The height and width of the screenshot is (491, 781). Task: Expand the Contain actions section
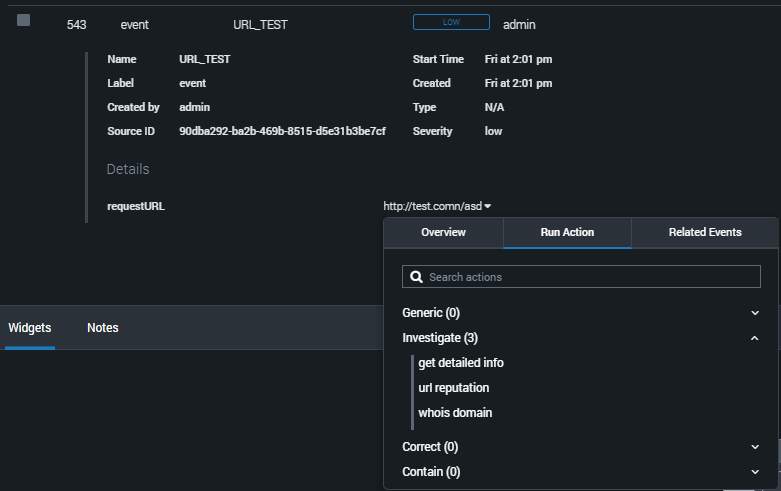(754, 472)
